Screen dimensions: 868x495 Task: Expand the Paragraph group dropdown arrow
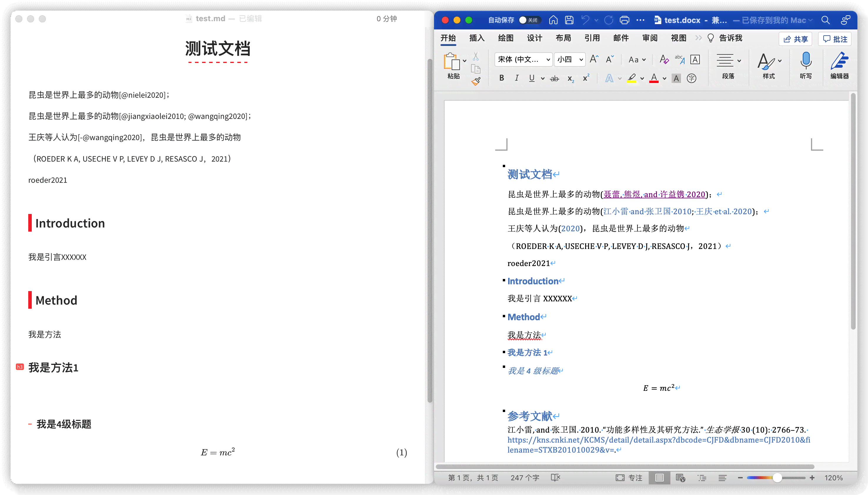click(739, 61)
